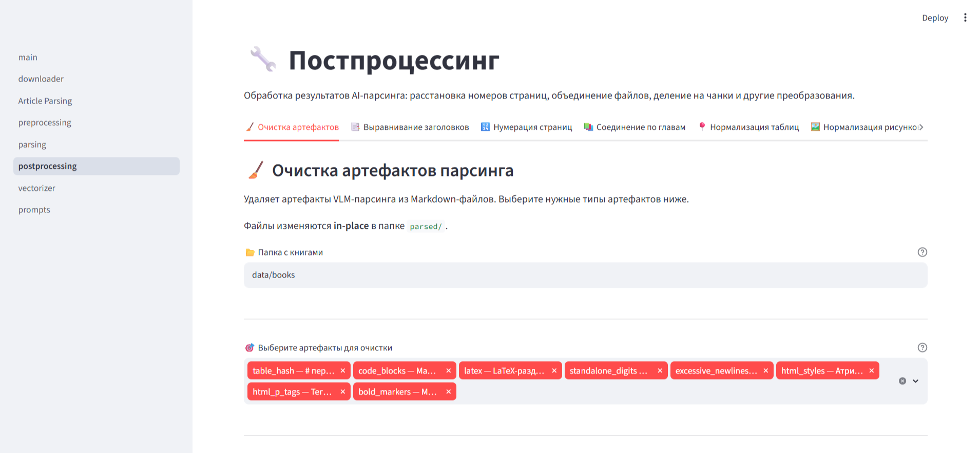Screen dimensions: 980x453
Task: Click the Deploy button
Action: point(935,17)
